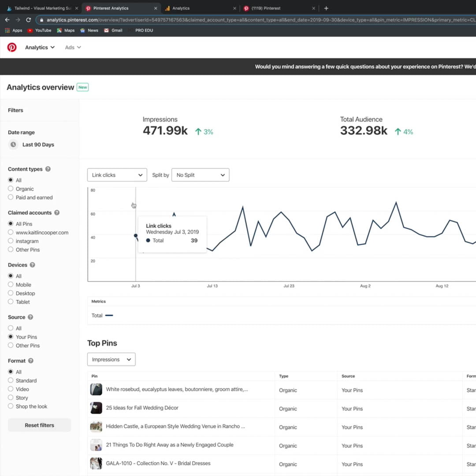476x476 pixels.
Task: Open new browser tab with plus icon
Action: [x=326, y=8]
